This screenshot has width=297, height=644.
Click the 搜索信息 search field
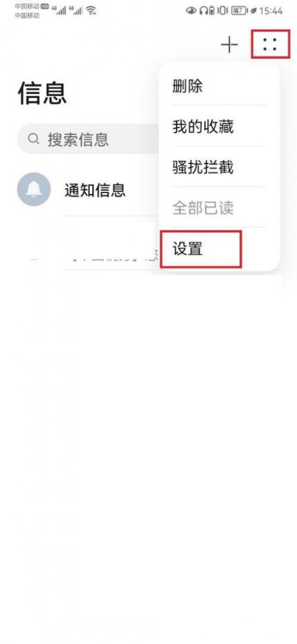tap(89, 139)
